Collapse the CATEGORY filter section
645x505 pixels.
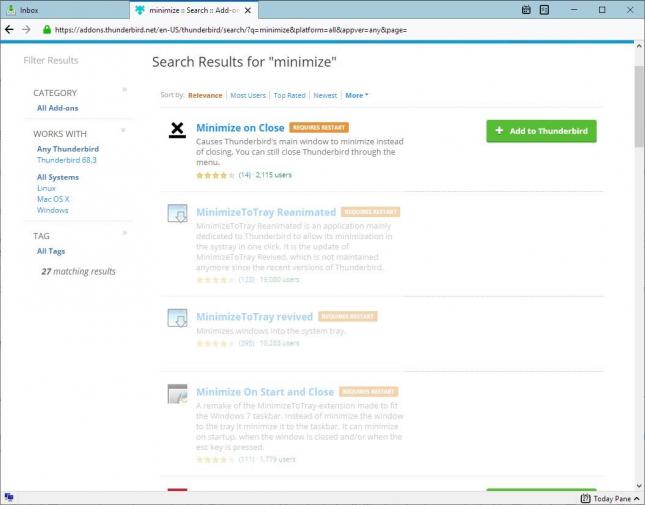[x=124, y=90]
